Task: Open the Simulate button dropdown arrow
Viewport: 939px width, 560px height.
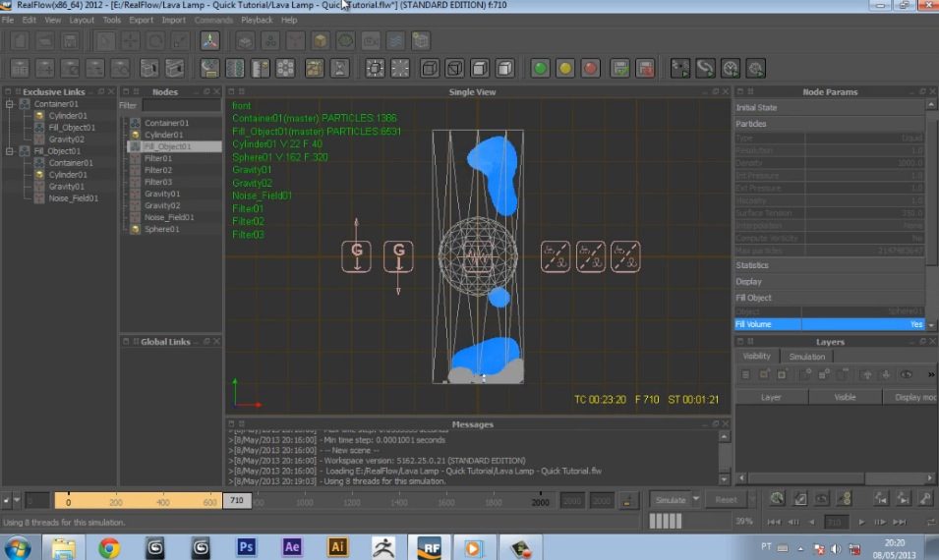Action: (696, 499)
